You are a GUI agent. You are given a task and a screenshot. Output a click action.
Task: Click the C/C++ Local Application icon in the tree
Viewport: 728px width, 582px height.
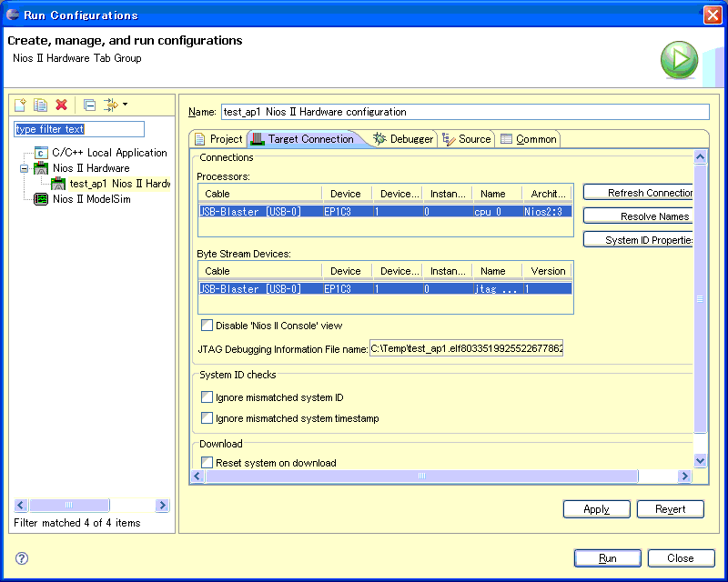[41, 153]
